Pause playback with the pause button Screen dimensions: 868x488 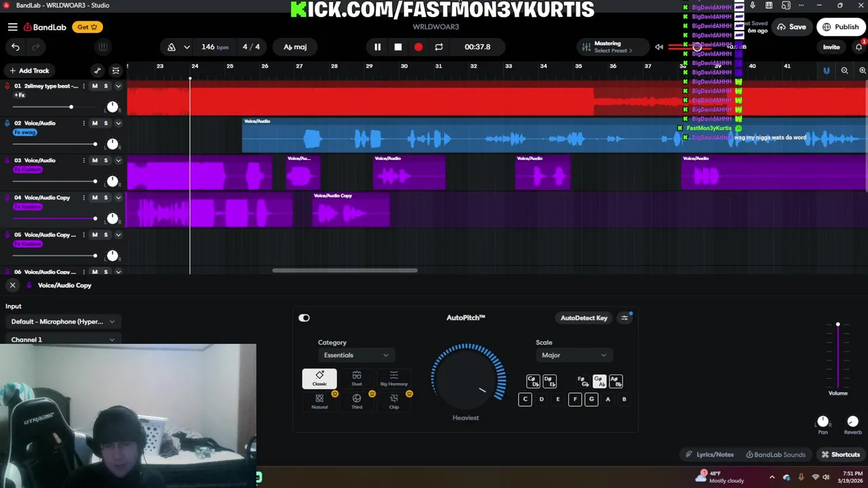click(x=378, y=47)
